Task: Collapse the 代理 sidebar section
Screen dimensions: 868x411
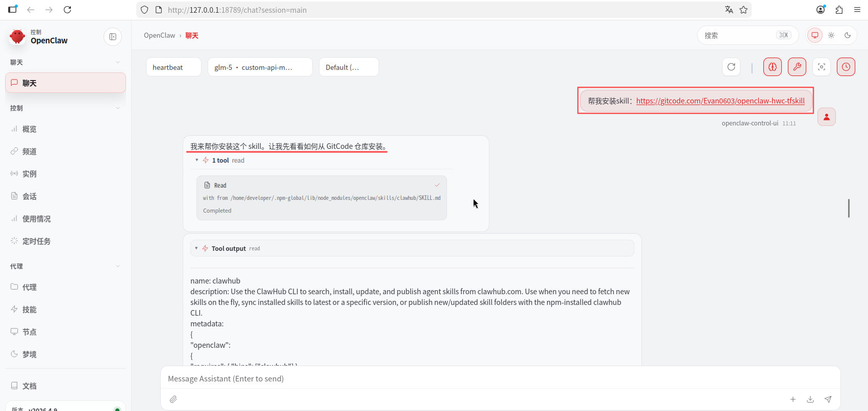Action: coord(65,266)
